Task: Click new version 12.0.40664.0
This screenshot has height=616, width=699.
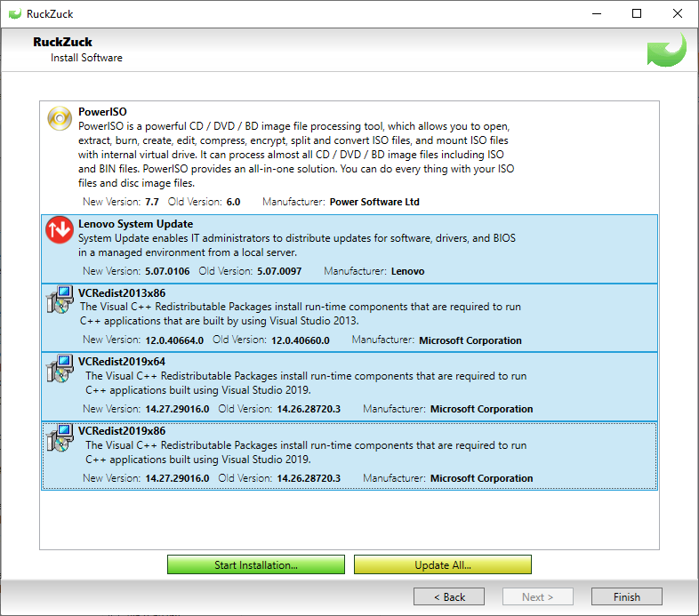Action: click(x=174, y=340)
